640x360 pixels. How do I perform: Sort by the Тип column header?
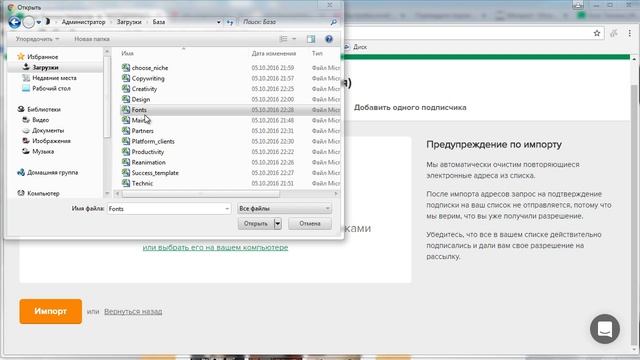pyautogui.click(x=317, y=53)
